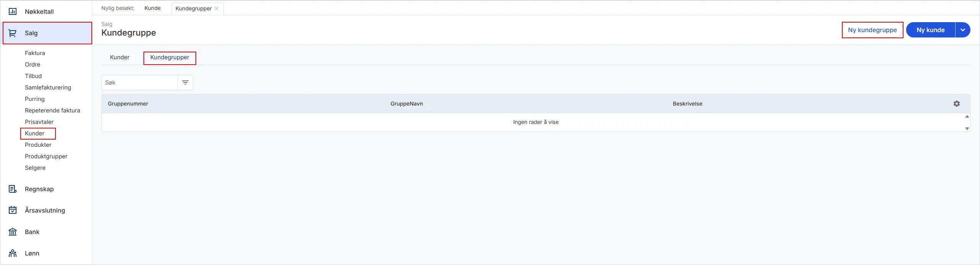Viewport: 980px width, 265px height.
Task: Click the Salg breadcrumb label
Action: tap(107, 24)
